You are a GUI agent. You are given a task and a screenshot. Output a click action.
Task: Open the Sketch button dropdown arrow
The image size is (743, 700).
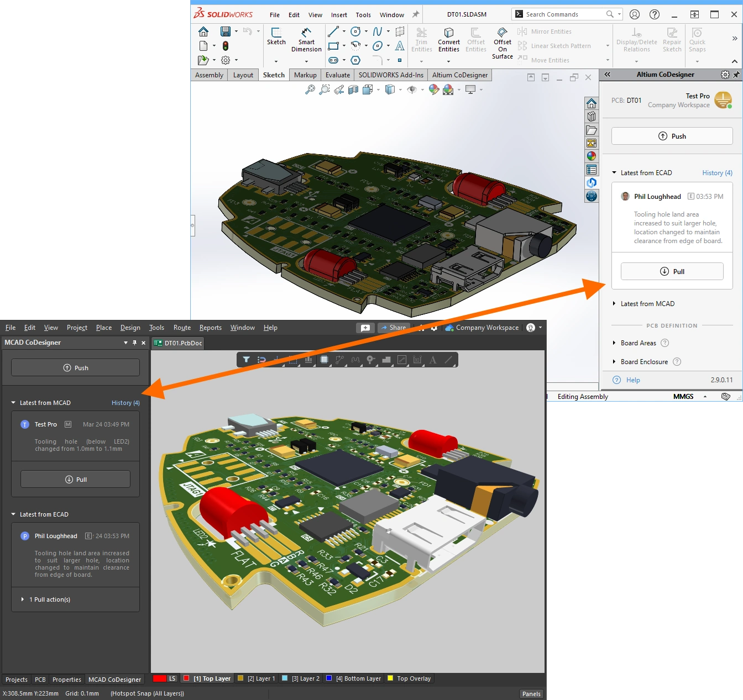[x=276, y=61]
